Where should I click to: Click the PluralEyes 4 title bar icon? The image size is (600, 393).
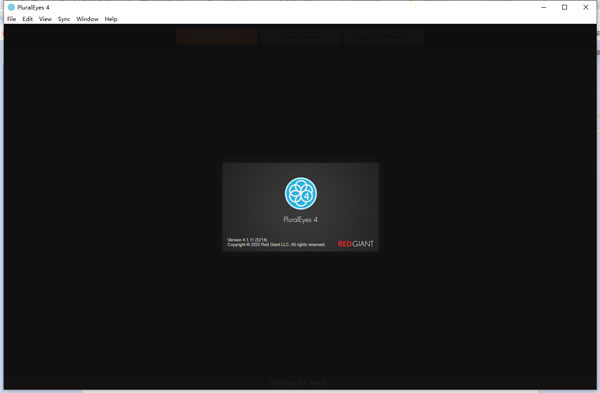coord(11,7)
